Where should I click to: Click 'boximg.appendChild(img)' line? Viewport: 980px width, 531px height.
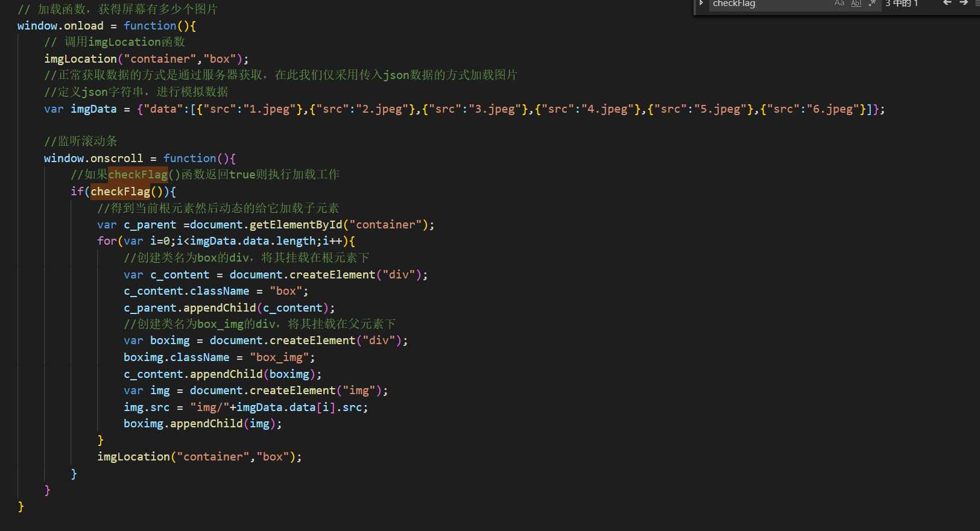coord(203,424)
